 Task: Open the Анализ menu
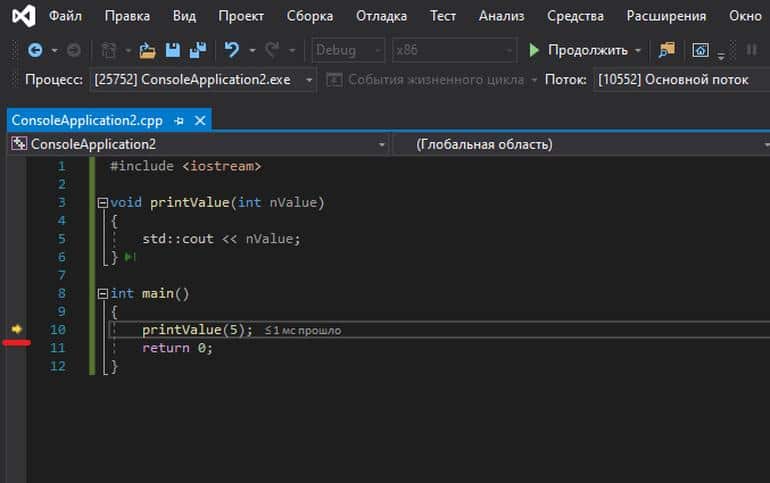[x=501, y=16]
